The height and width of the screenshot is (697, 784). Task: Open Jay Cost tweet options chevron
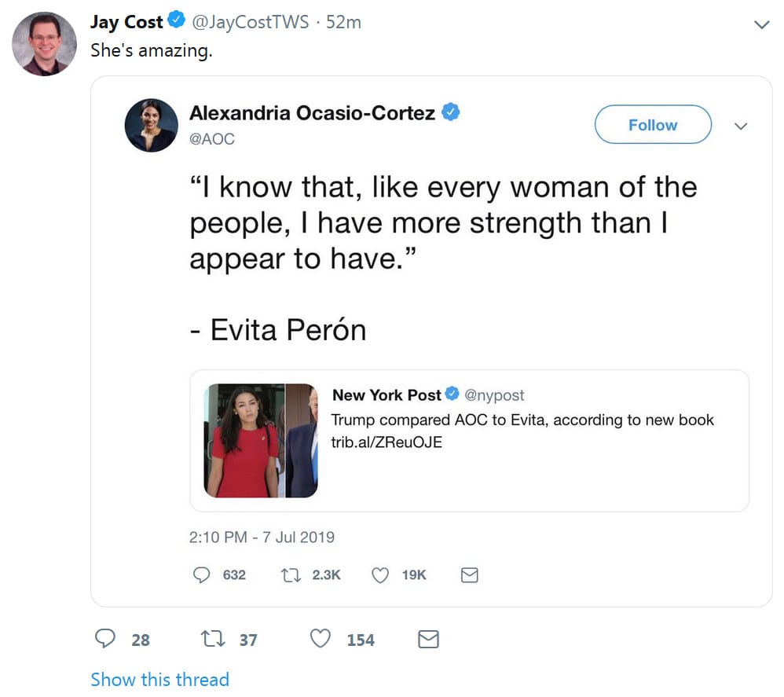[x=761, y=24]
